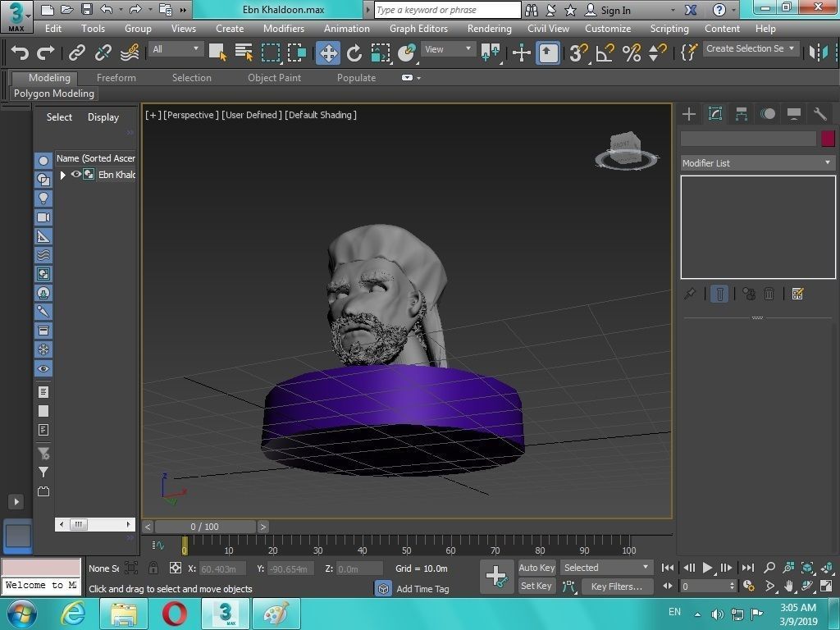Click the Unlink Selection tool

coord(103,52)
